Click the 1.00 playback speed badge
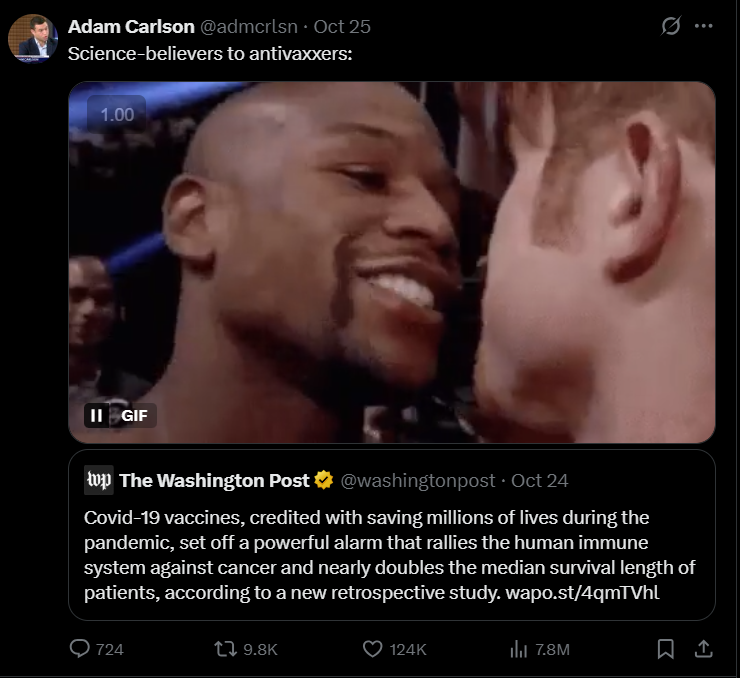 click(117, 115)
